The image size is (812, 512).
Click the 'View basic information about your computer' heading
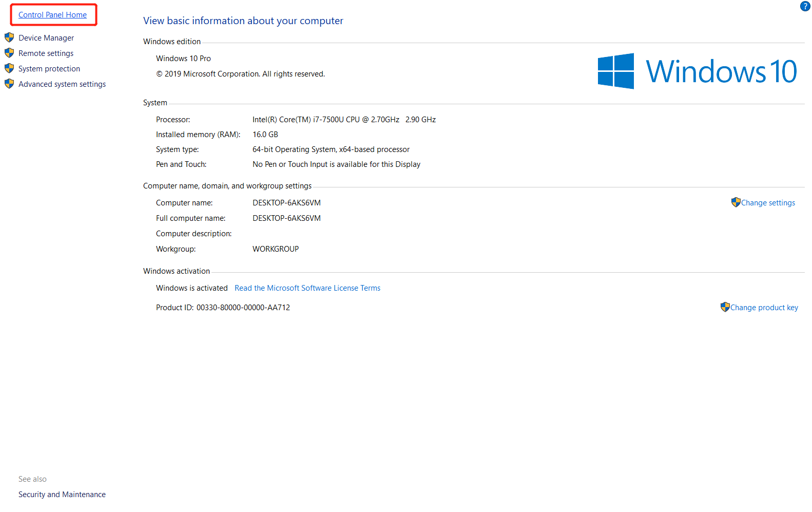tap(243, 21)
